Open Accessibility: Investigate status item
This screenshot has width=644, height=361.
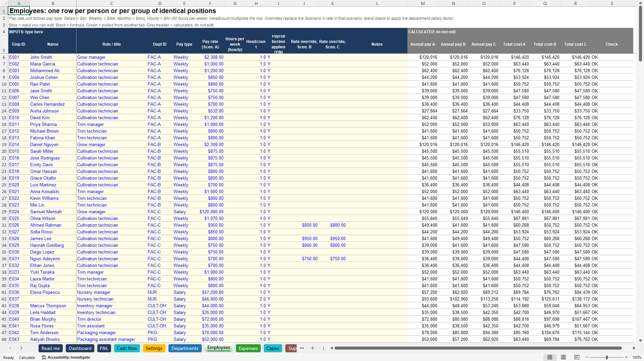pos(66,357)
